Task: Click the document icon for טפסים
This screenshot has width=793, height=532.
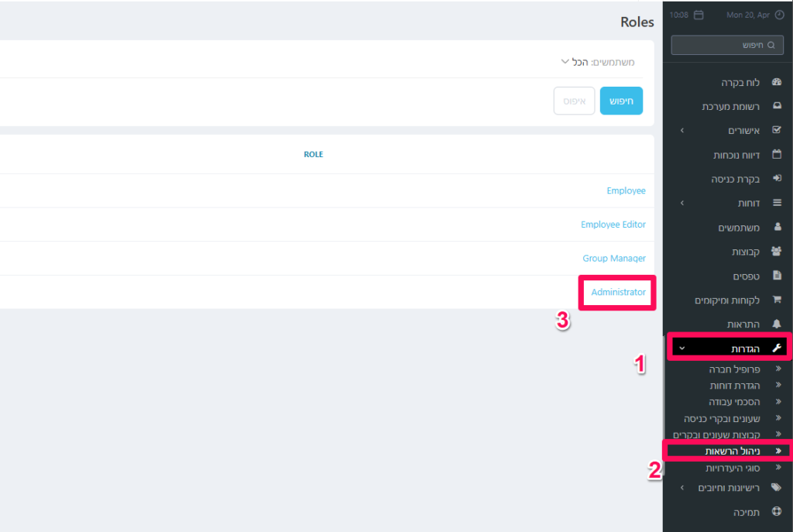Action: (x=777, y=276)
